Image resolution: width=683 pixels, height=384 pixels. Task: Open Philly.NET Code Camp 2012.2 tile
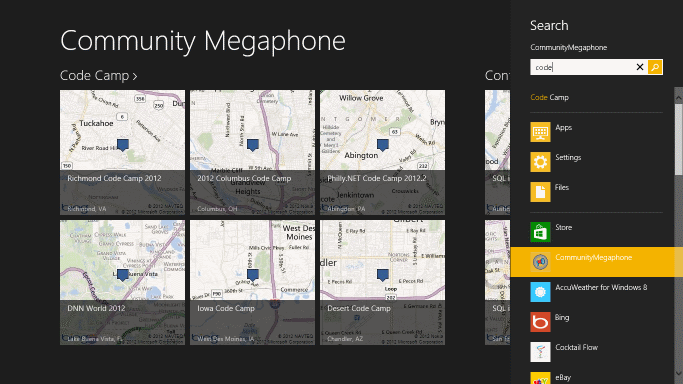tap(382, 152)
